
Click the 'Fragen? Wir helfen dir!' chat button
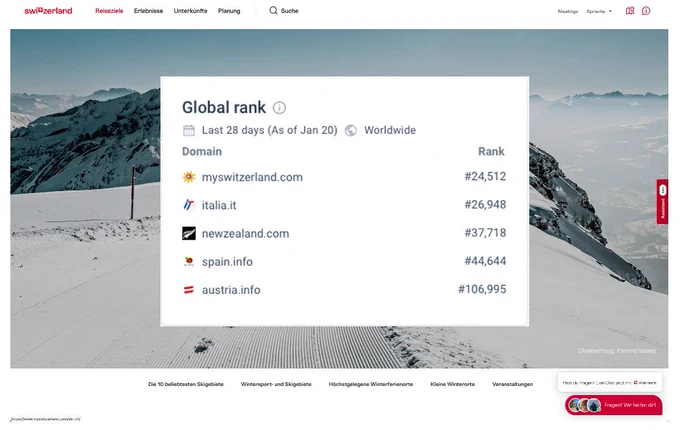614,405
